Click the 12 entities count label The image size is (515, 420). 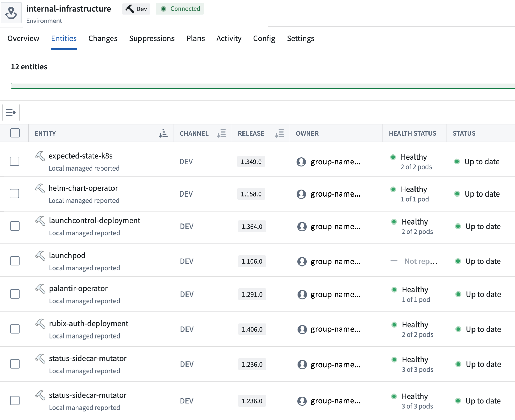pyautogui.click(x=29, y=67)
